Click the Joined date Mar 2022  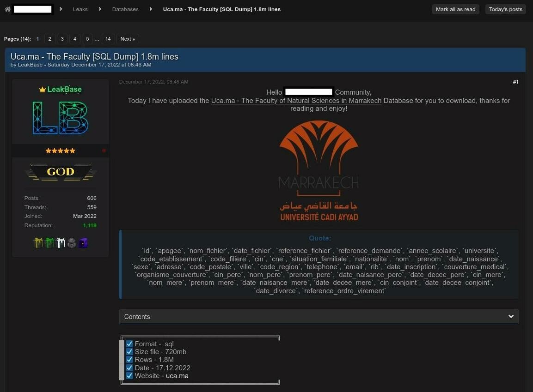[85, 216]
